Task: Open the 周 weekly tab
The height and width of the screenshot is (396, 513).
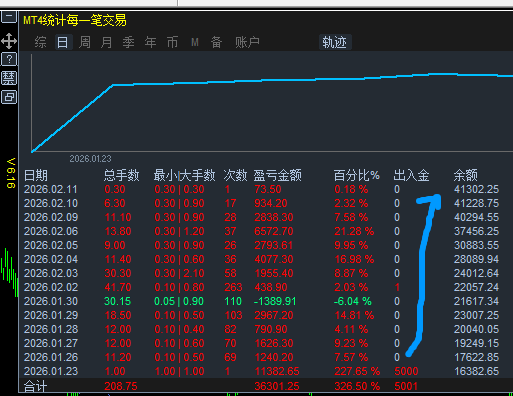Action: coord(85,42)
